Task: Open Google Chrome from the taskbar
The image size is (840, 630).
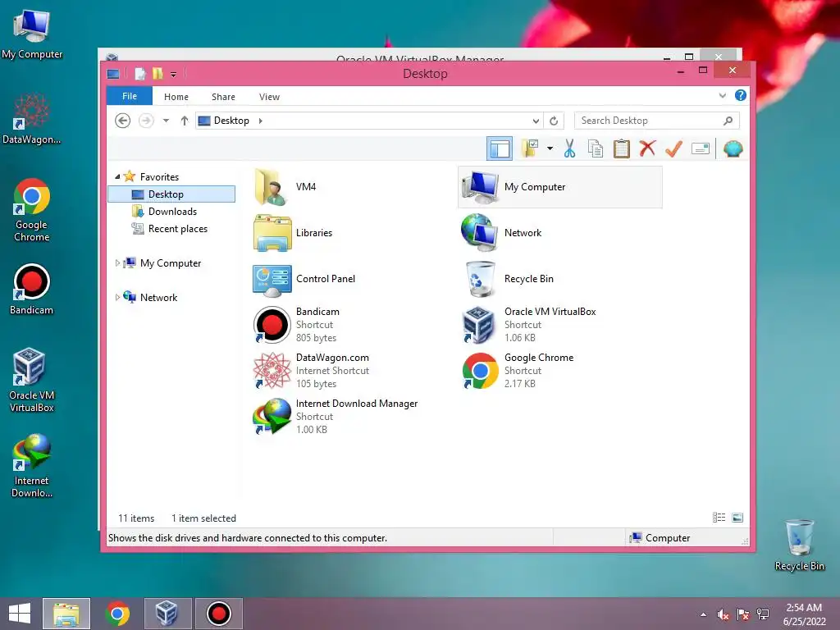Action: 117,614
